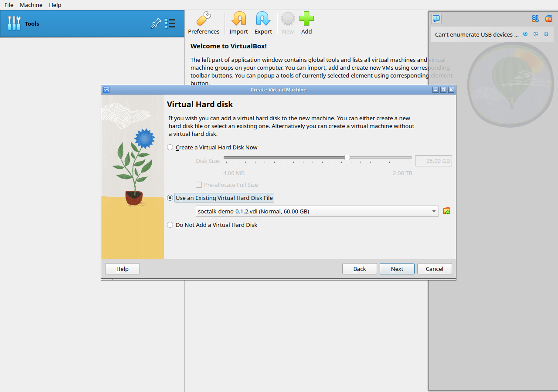
Task: Click the 25.00 GB disk size field
Action: pos(433,161)
